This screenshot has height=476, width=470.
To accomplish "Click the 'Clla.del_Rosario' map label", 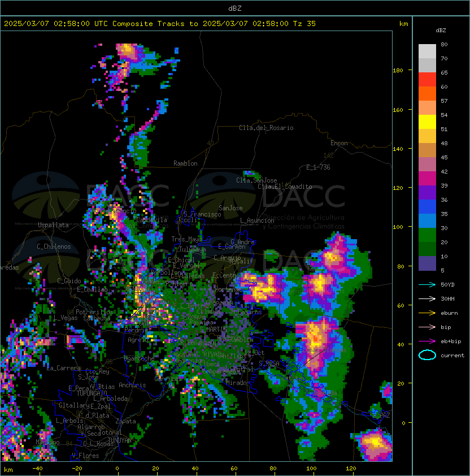I will click(266, 128).
